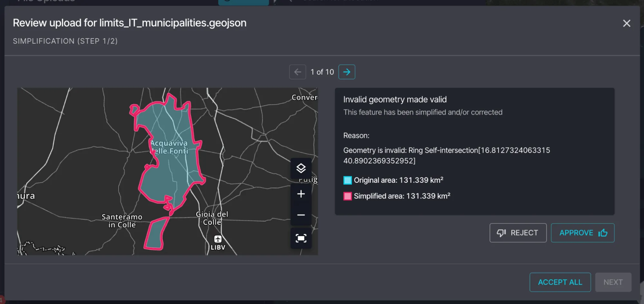Click the 'SIMPLIFICATION (STEP 1/2)' subtitle

(x=65, y=41)
